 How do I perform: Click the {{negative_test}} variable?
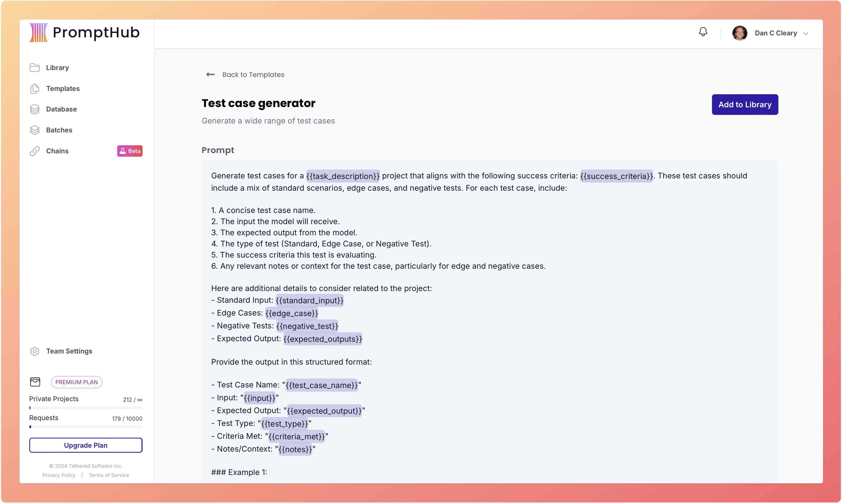(x=307, y=326)
